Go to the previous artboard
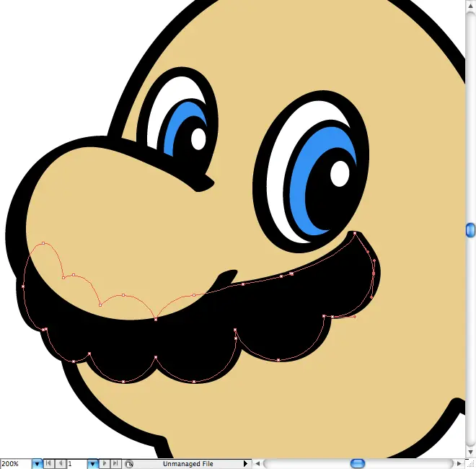The height and width of the screenshot is (469, 476). 61,463
